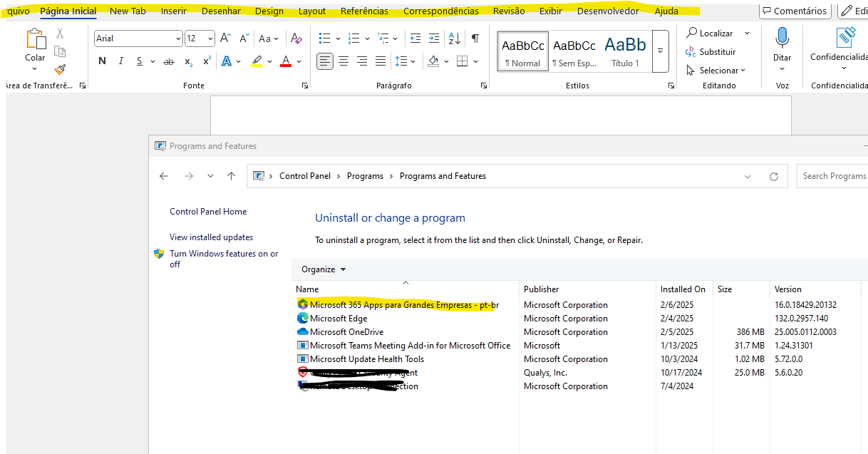
Task: Open the Parágrafo dialog launcher
Action: pos(484,86)
